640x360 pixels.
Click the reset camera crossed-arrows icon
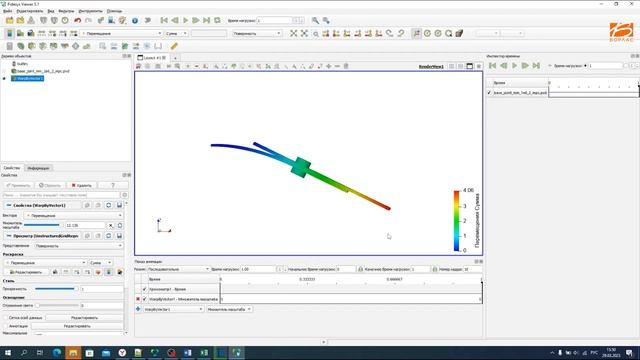(293, 33)
